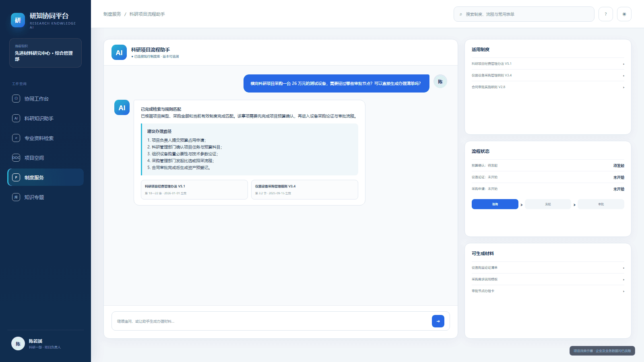The image size is (644, 362).
Task: Open 协同工作台 sidebar icon
Action: tap(16, 99)
